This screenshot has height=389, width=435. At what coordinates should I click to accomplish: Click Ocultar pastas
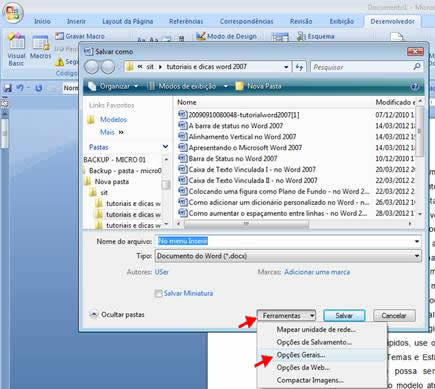[117, 315]
